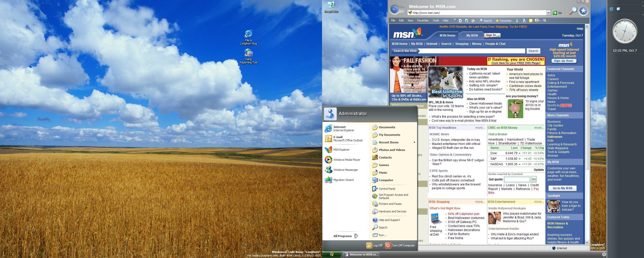Click the last toolbar icon after exclamation mark

(x=545, y=21)
